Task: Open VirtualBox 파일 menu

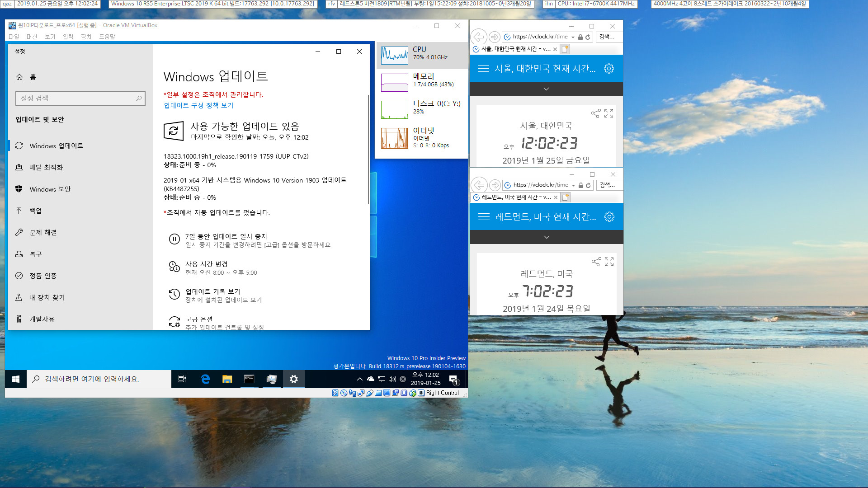Action: [x=14, y=37]
